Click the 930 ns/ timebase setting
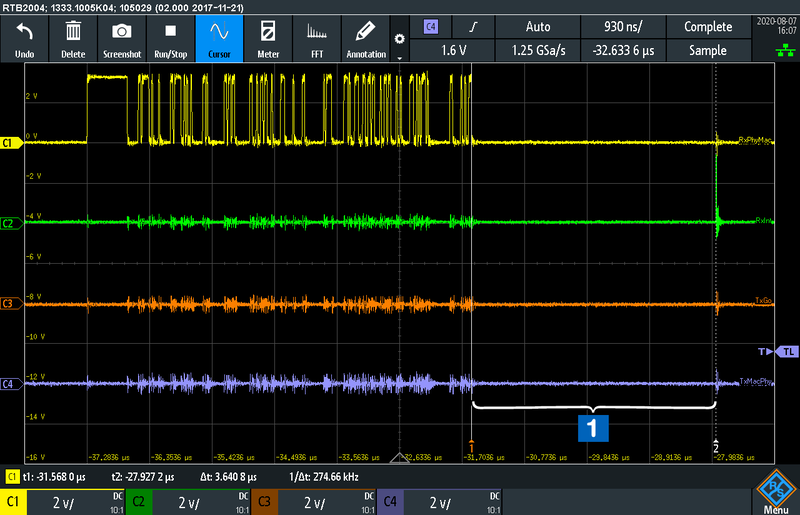800x515 pixels. pyautogui.click(x=625, y=27)
